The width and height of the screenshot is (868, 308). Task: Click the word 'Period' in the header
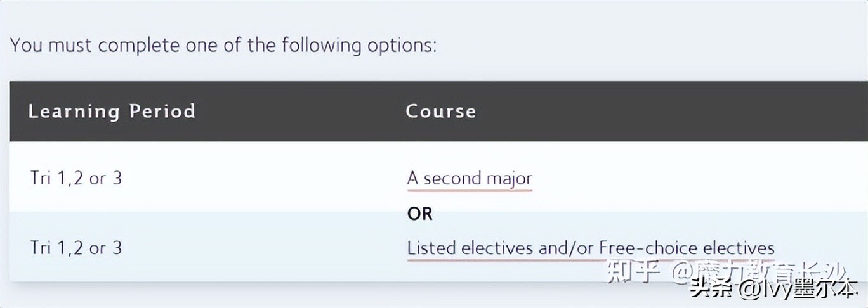coord(162,112)
